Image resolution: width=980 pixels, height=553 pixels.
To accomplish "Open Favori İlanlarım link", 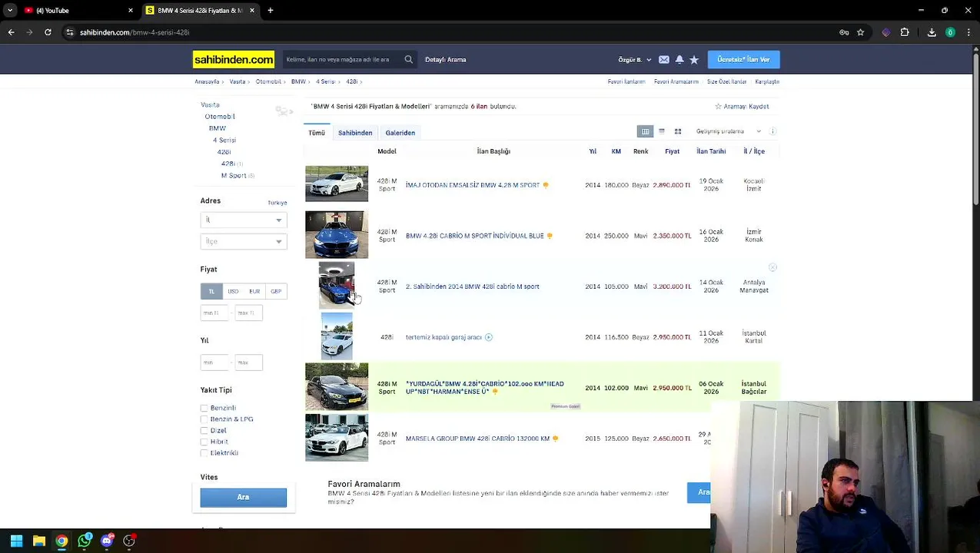I will coord(626,81).
